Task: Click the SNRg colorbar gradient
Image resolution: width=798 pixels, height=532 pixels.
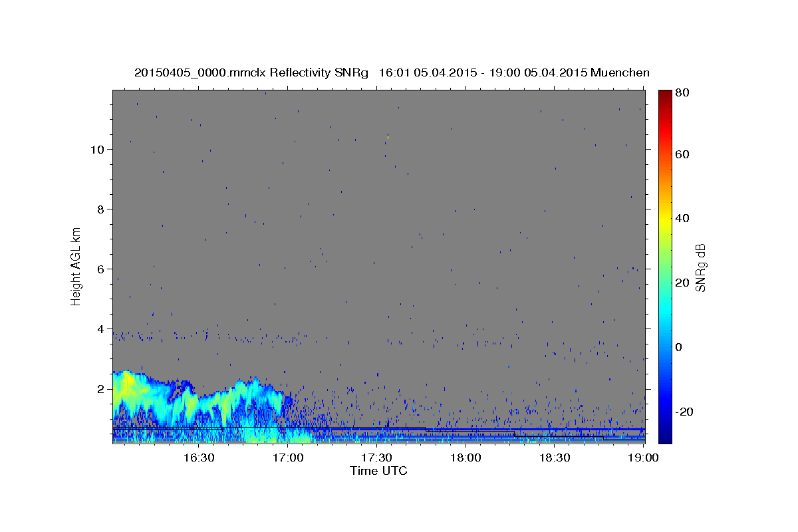Action: (665, 267)
